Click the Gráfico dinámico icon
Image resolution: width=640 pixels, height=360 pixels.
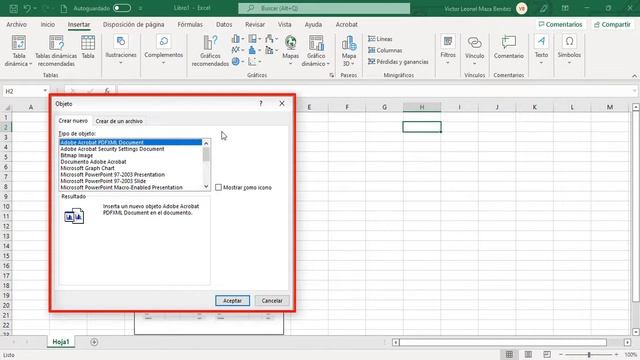coord(316,43)
